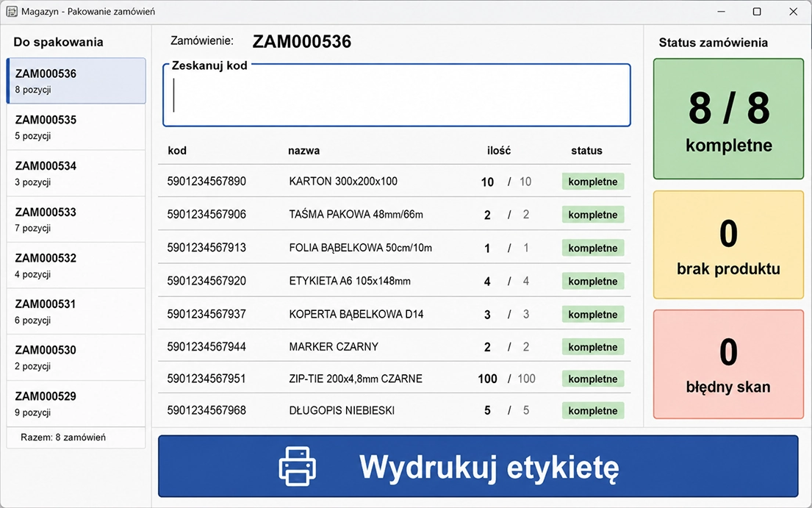Select order ZAM000532 in the packing list

[x=76, y=265]
